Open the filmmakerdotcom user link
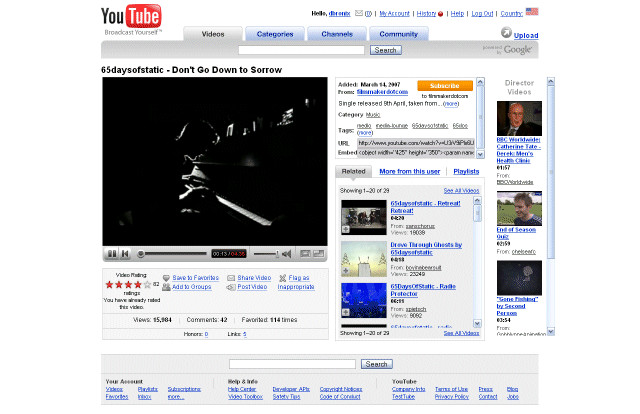 382,92
